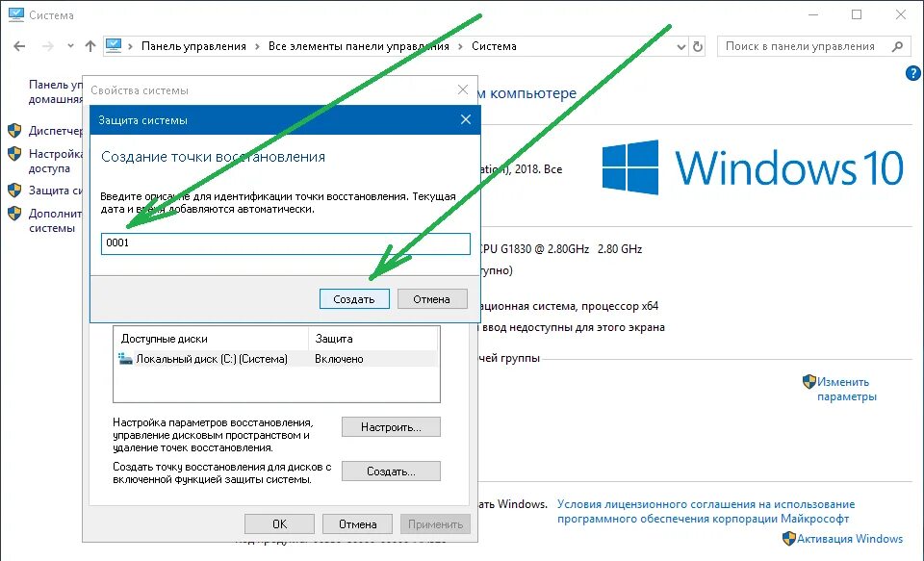Click the forward arrow navigation button
This screenshot has width=924, height=561.
[48, 46]
